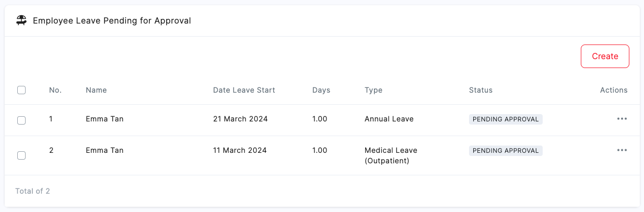Click the 21 March 2024 date cell

(240, 119)
